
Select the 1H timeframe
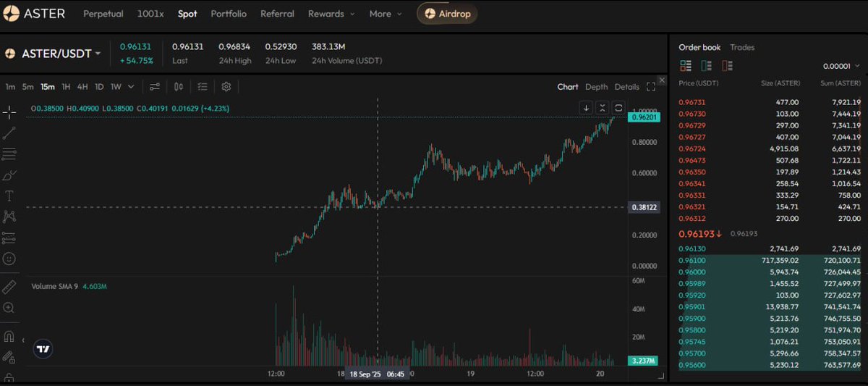(66, 87)
